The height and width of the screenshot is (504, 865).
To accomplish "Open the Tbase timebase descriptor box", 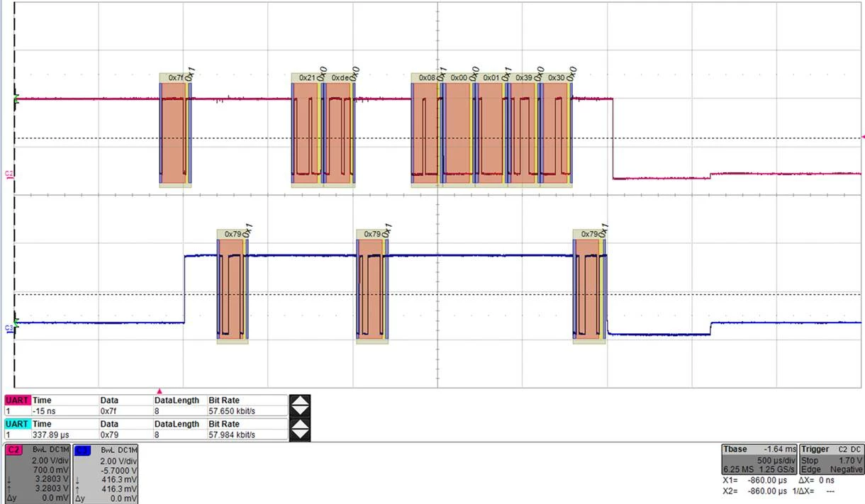I will click(x=759, y=459).
